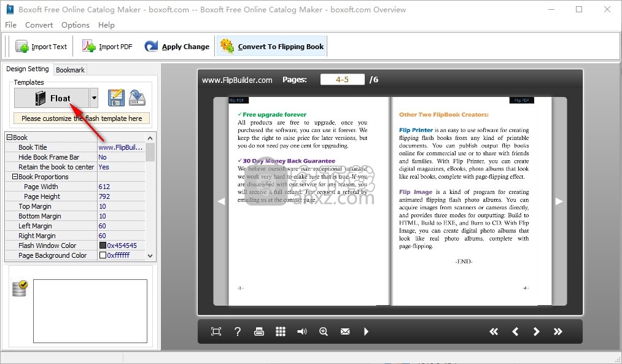Toggle the sound speaker icon

coord(302,331)
